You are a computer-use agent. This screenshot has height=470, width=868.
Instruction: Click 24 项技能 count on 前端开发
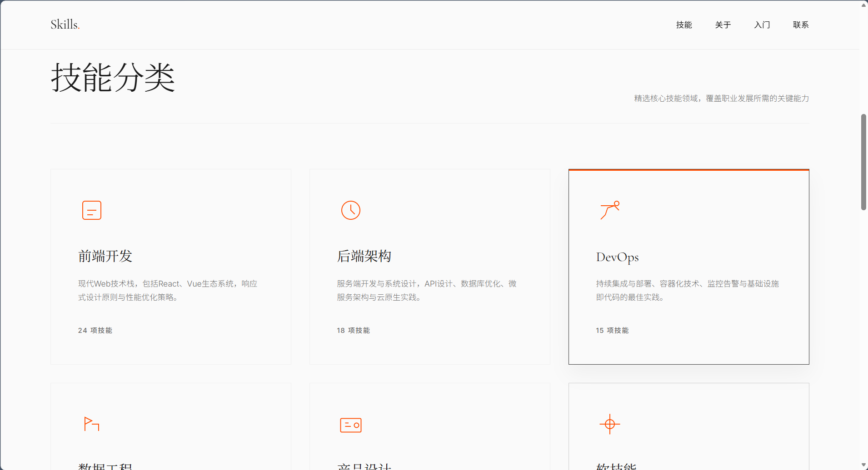pyautogui.click(x=95, y=331)
